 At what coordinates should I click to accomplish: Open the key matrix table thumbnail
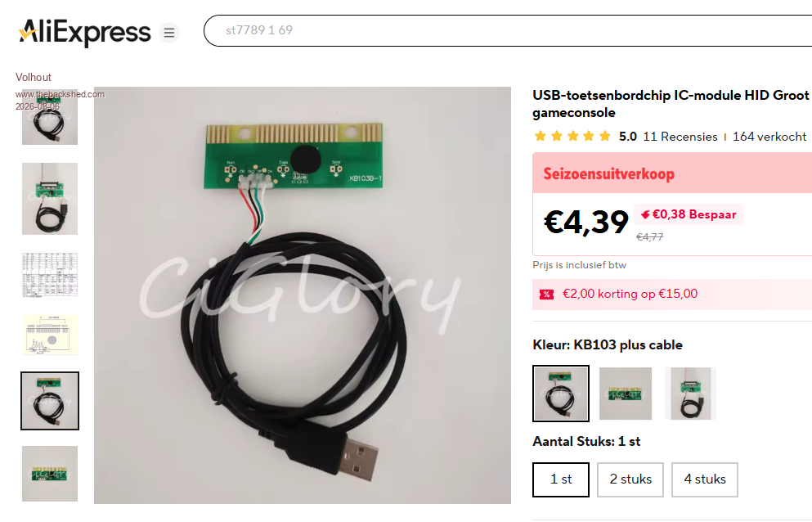click(50, 275)
